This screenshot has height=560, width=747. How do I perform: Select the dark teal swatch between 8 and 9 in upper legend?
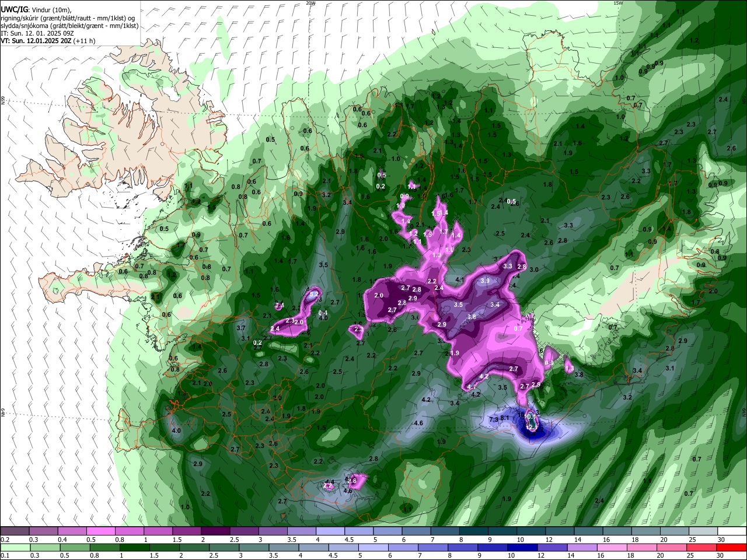tap(473, 531)
